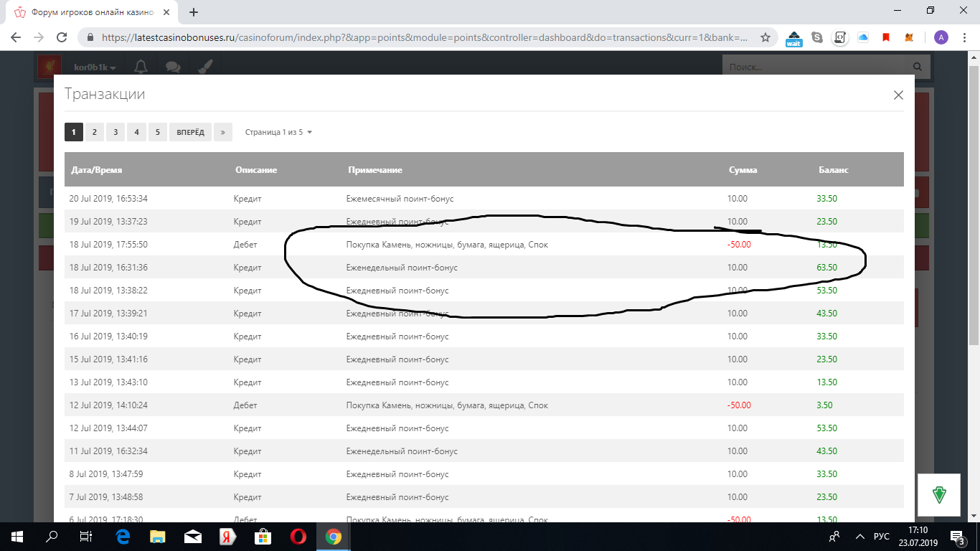Open the MetaMask fox extension
980x551 pixels.
click(x=909, y=37)
